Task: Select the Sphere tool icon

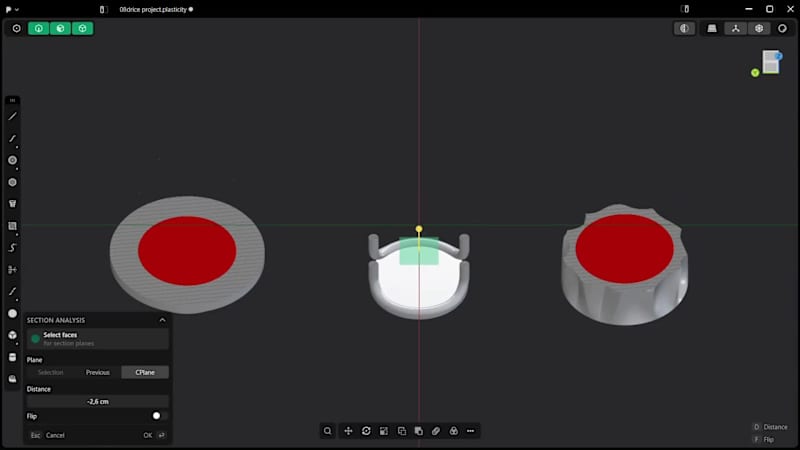Action: [13, 313]
